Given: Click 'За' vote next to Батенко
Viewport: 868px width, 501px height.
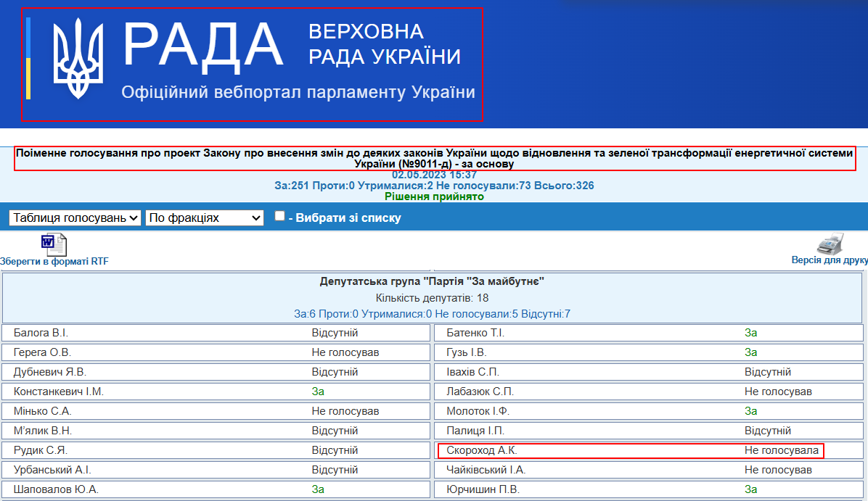Looking at the screenshot, I should (x=750, y=333).
